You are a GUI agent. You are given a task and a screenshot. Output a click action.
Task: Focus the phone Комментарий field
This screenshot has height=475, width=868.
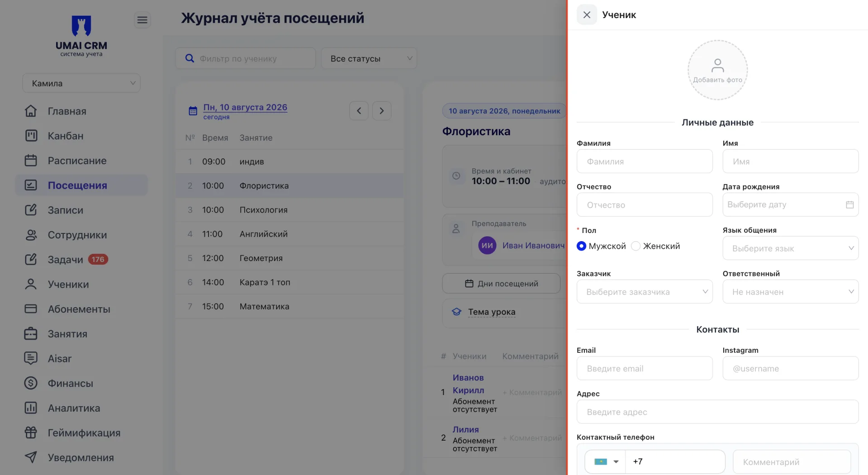792,462
